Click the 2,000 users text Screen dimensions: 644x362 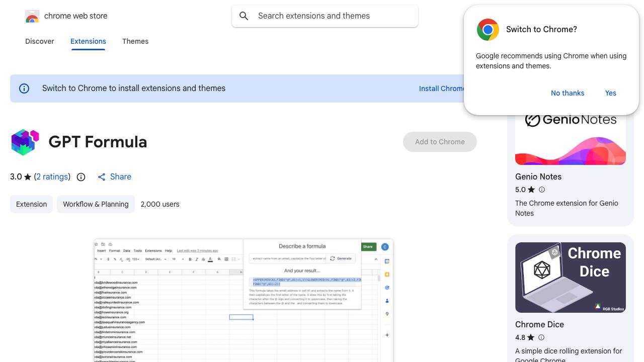coord(160,204)
